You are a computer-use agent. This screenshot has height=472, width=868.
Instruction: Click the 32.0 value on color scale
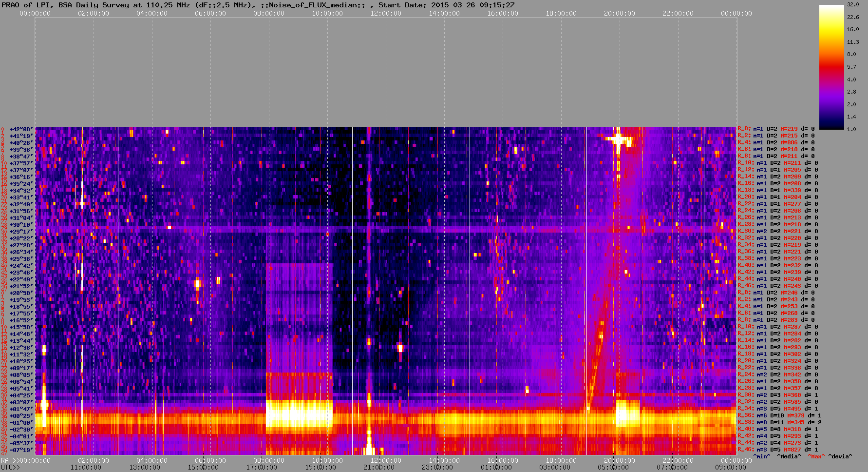pyautogui.click(x=853, y=4)
